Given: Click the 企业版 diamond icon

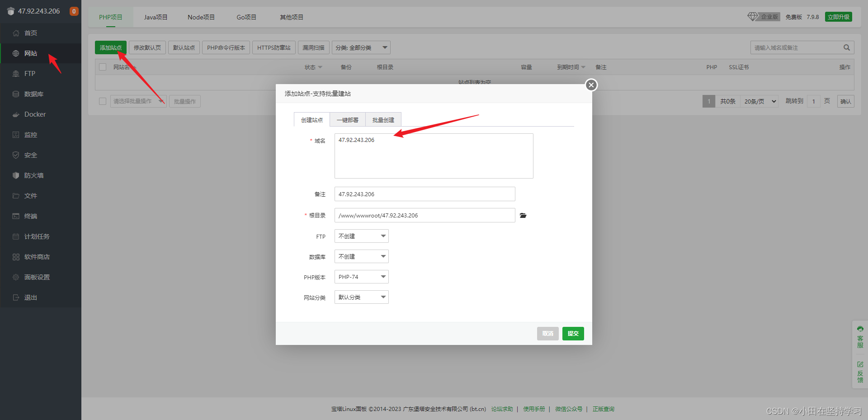Looking at the screenshot, I should click(753, 17).
